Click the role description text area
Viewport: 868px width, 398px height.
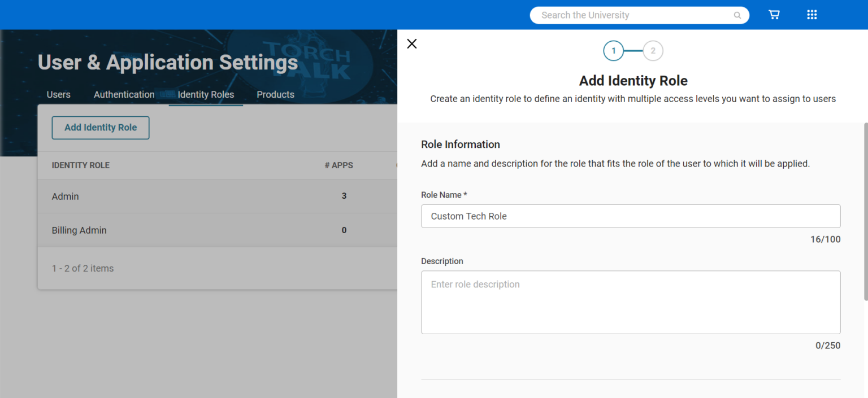631,302
